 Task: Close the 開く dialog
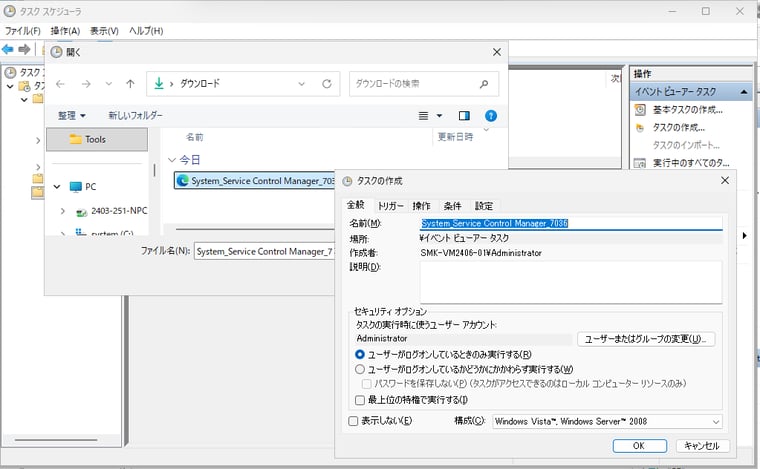pyautogui.click(x=497, y=52)
